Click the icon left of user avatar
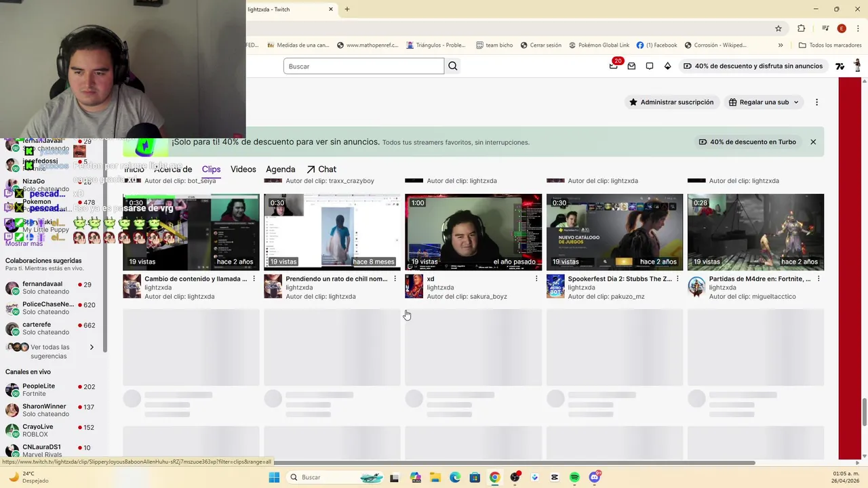868x488 pixels. 840,66
